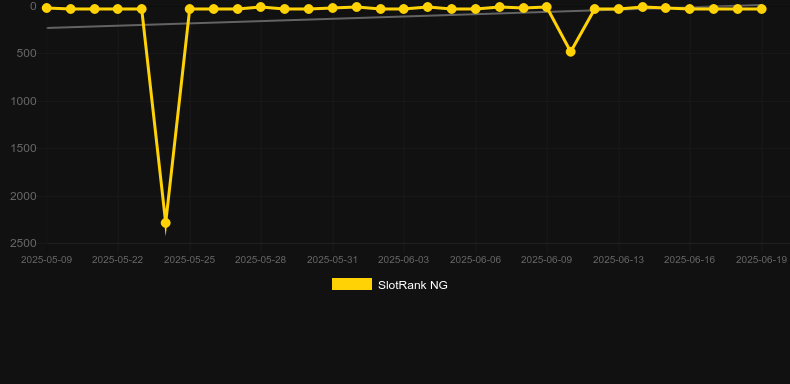Toggle the SlotRank NG legend label text

[x=413, y=285]
